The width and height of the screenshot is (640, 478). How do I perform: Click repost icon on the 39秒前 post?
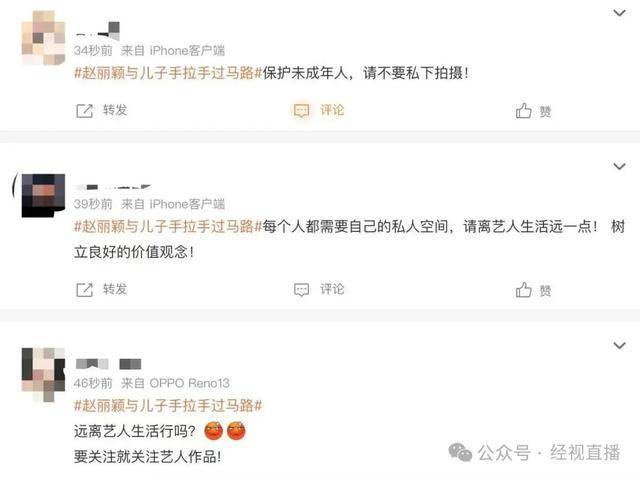pos(84,290)
